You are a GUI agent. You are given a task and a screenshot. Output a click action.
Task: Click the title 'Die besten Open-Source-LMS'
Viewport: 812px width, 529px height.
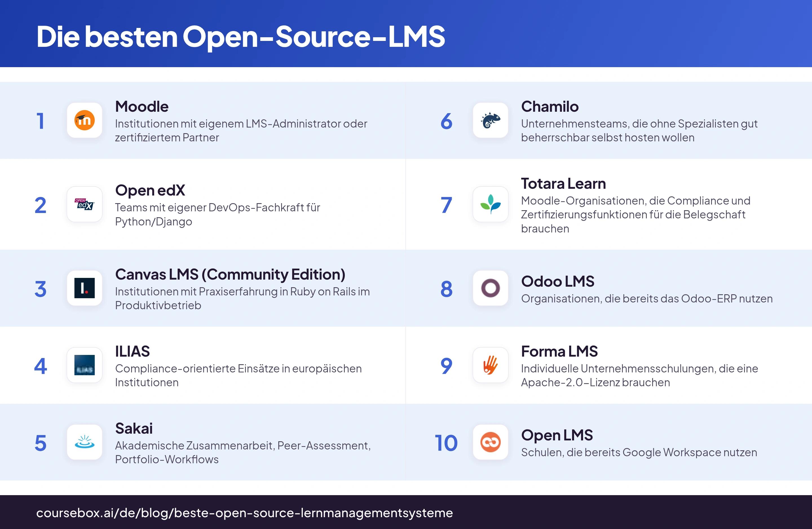(241, 37)
